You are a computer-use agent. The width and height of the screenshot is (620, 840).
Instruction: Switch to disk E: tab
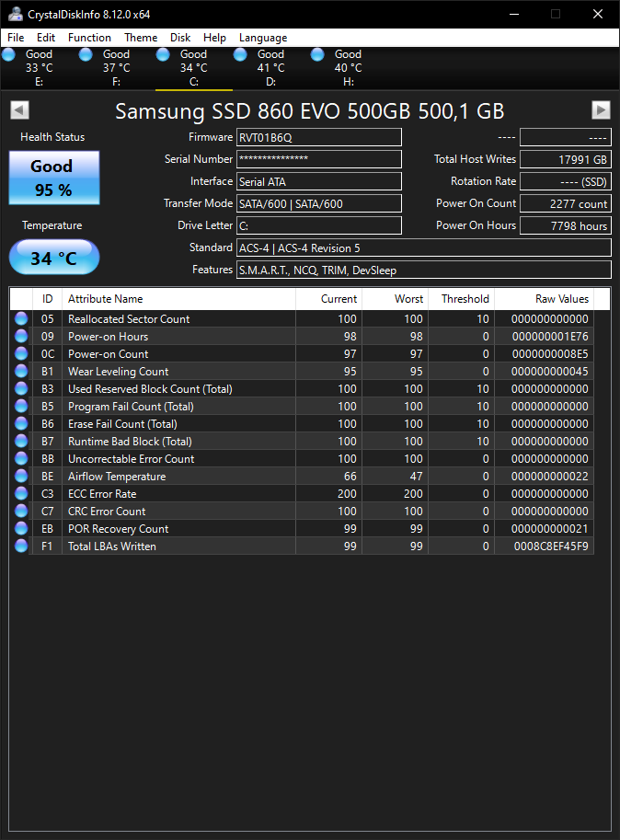[x=39, y=68]
